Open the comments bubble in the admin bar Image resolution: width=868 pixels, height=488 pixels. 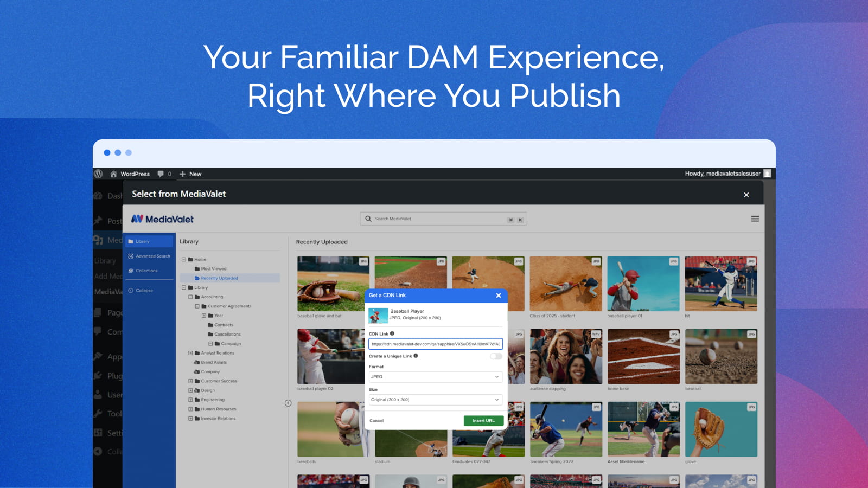pyautogui.click(x=164, y=174)
